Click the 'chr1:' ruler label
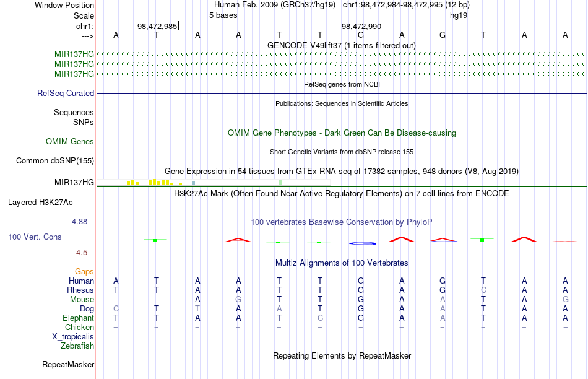Screen dimensions: 588x379 (85, 26)
